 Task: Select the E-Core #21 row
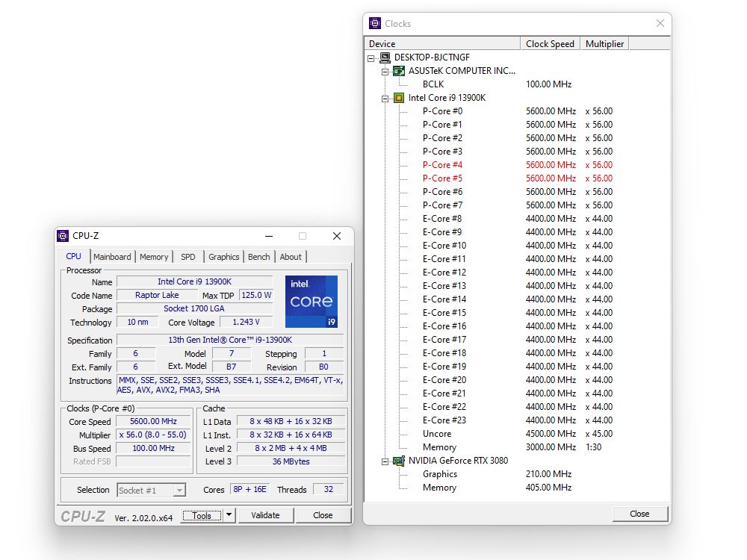518,393
